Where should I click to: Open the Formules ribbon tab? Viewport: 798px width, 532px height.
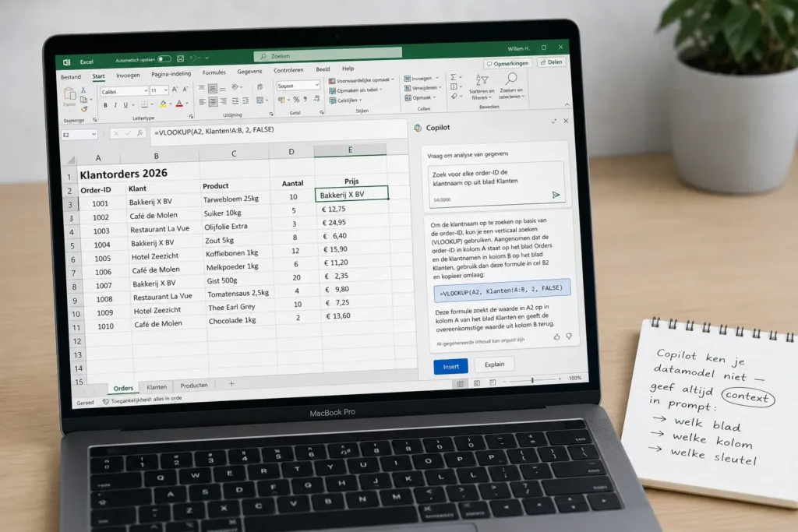tap(214, 72)
